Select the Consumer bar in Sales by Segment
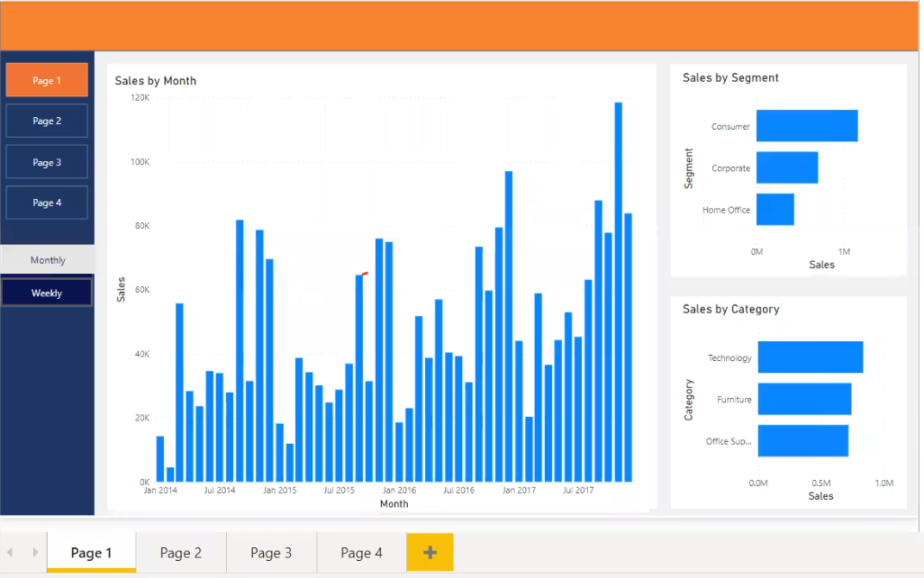This screenshot has height=578, width=924. click(807, 125)
